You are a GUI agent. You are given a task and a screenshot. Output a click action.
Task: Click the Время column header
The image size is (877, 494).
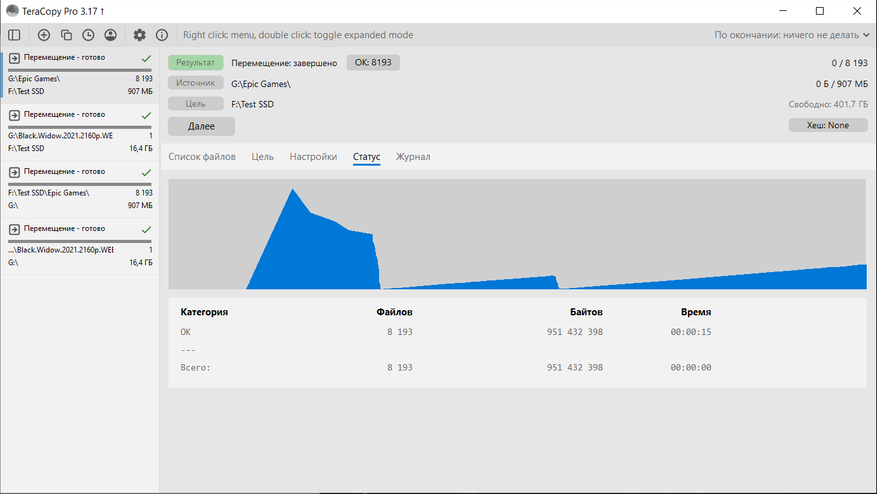pos(696,312)
